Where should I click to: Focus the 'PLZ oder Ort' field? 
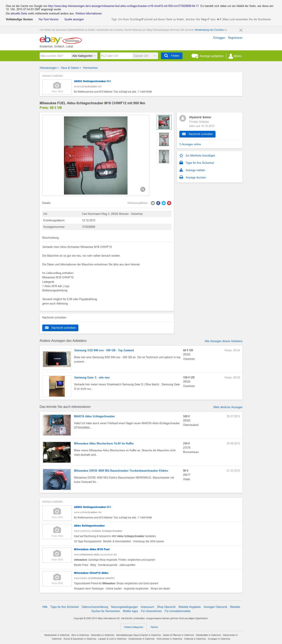[116, 56]
